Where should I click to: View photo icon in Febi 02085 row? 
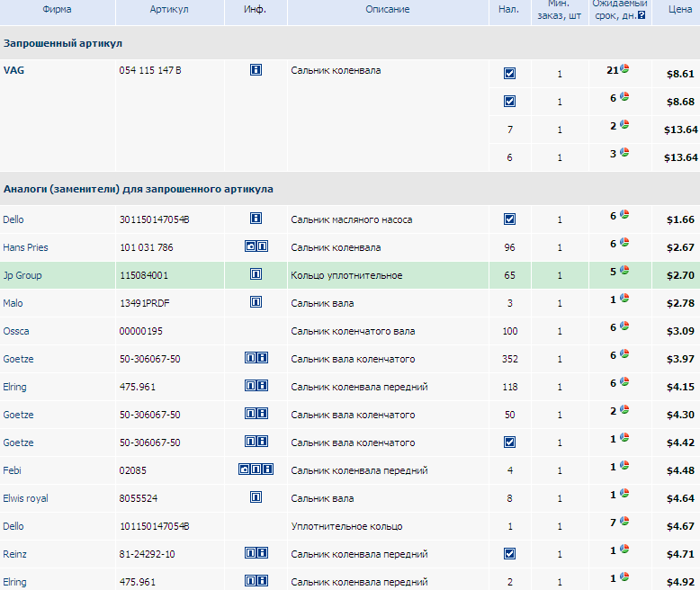coord(245,469)
